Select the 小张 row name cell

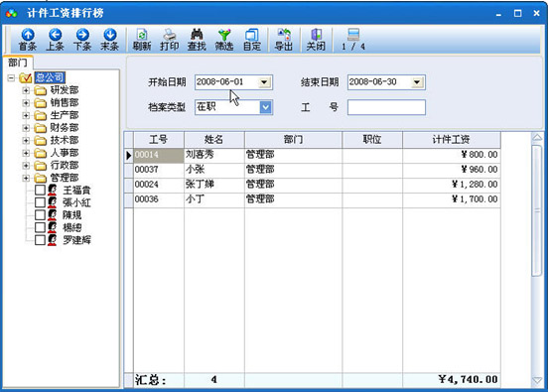214,170
